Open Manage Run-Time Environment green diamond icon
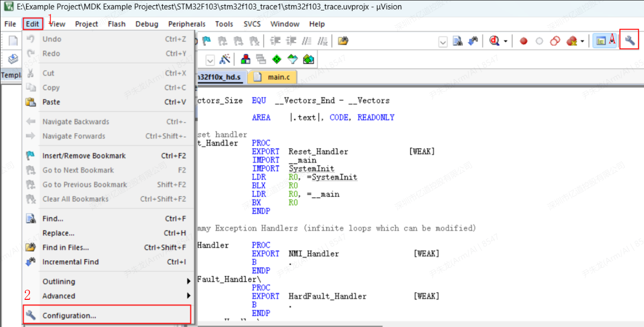 (277, 59)
